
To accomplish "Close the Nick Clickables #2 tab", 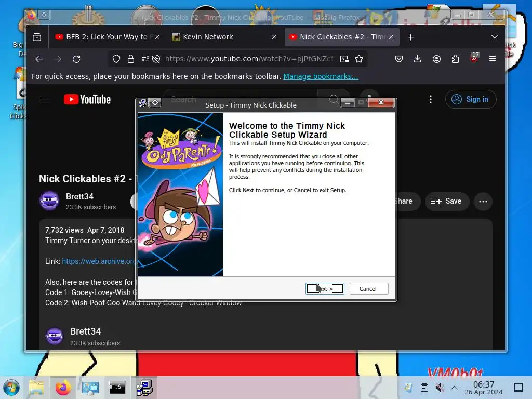I will [391, 37].
